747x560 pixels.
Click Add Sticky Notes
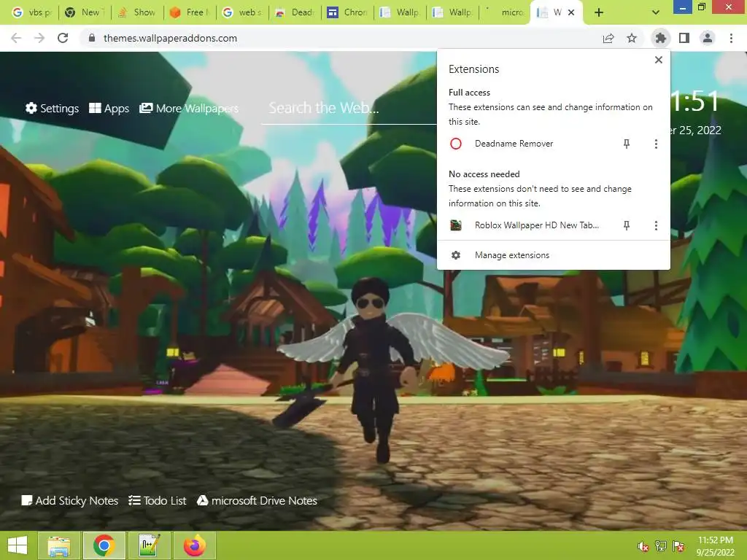pyautogui.click(x=69, y=500)
